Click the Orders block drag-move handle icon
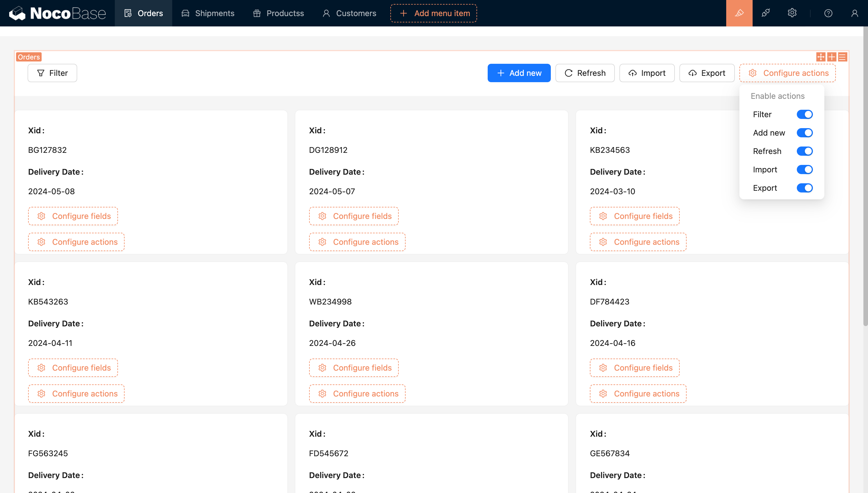The image size is (868, 493). pos(821,57)
